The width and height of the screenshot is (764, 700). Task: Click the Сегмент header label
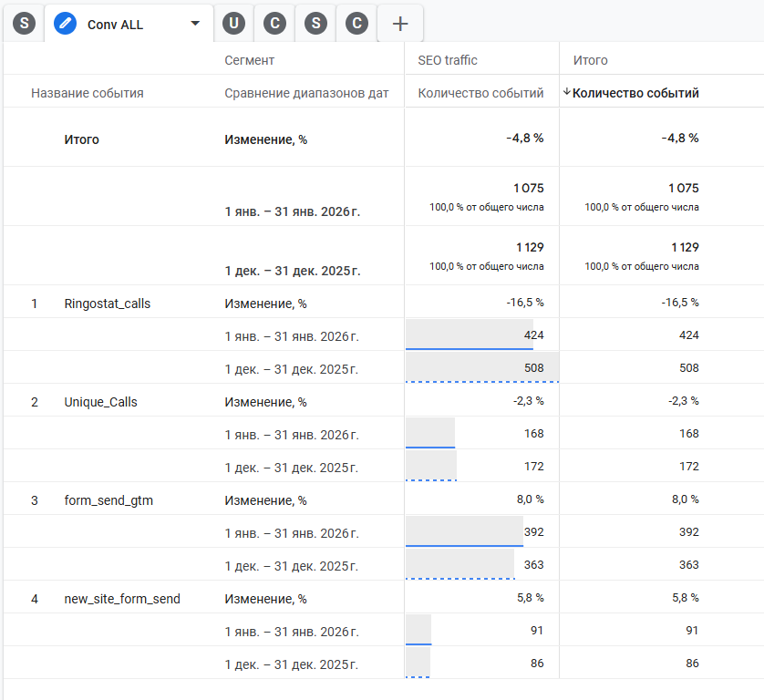pyautogui.click(x=249, y=60)
